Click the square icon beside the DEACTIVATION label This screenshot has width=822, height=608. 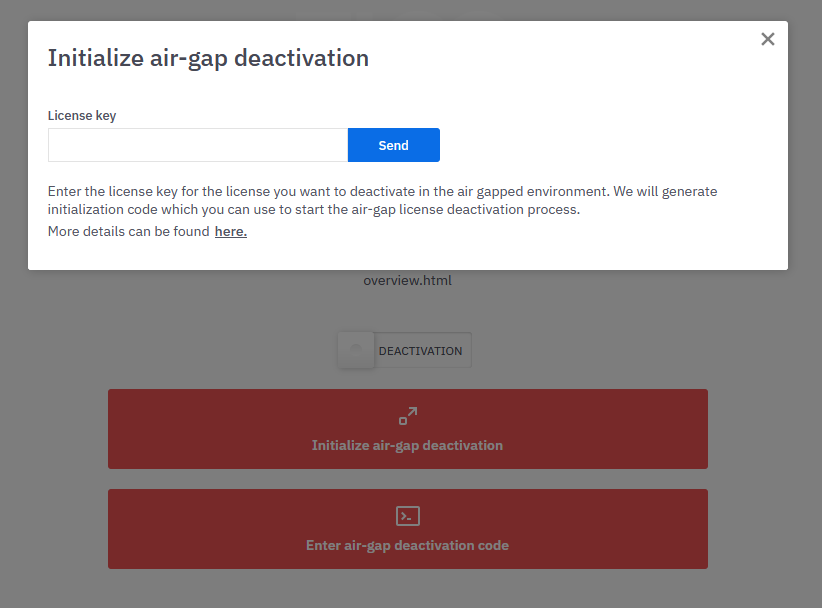355,350
